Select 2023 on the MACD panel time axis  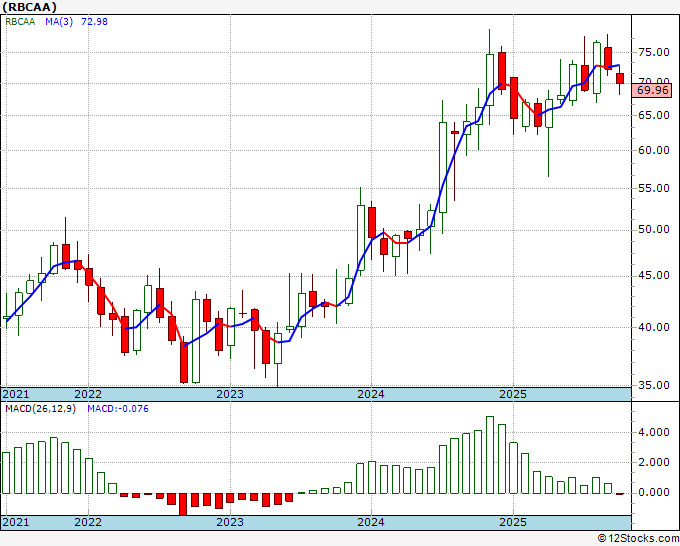tap(229, 523)
